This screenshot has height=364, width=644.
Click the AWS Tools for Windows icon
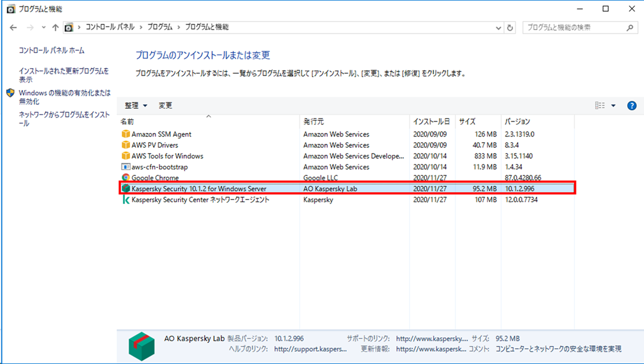coord(126,156)
